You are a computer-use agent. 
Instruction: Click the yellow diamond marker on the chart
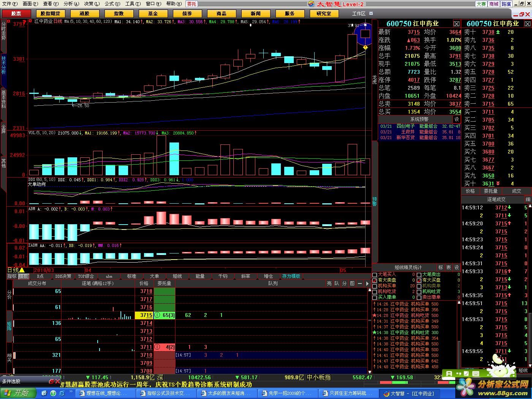click(365, 47)
